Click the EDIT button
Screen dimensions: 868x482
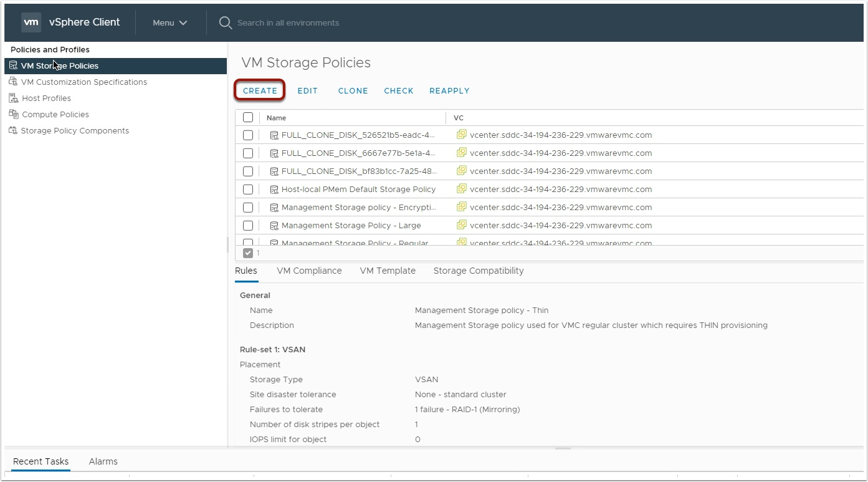point(307,90)
